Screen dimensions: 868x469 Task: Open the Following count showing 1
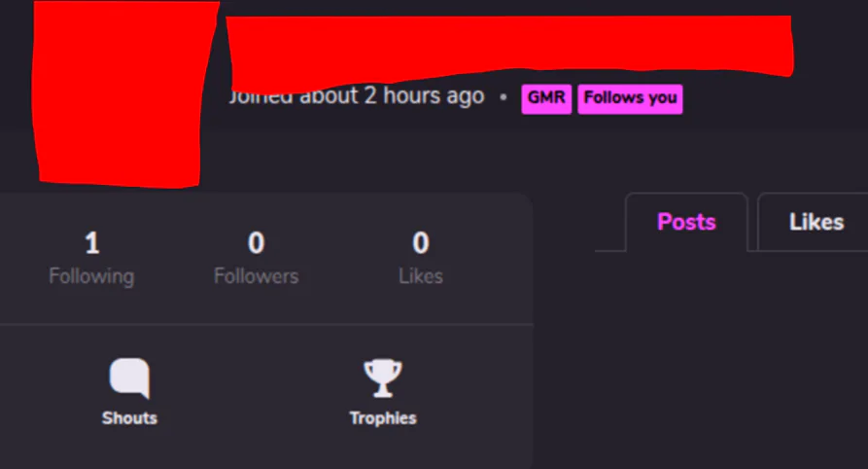coord(92,243)
